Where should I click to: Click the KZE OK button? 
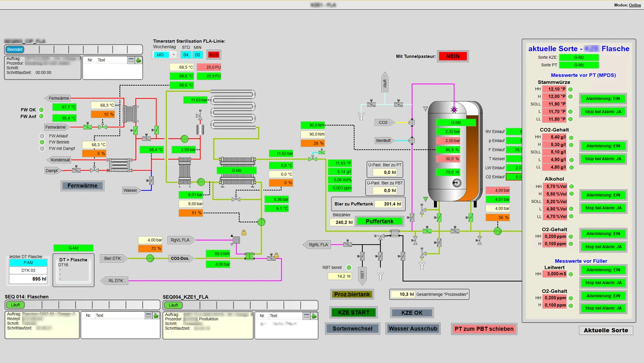412,313
